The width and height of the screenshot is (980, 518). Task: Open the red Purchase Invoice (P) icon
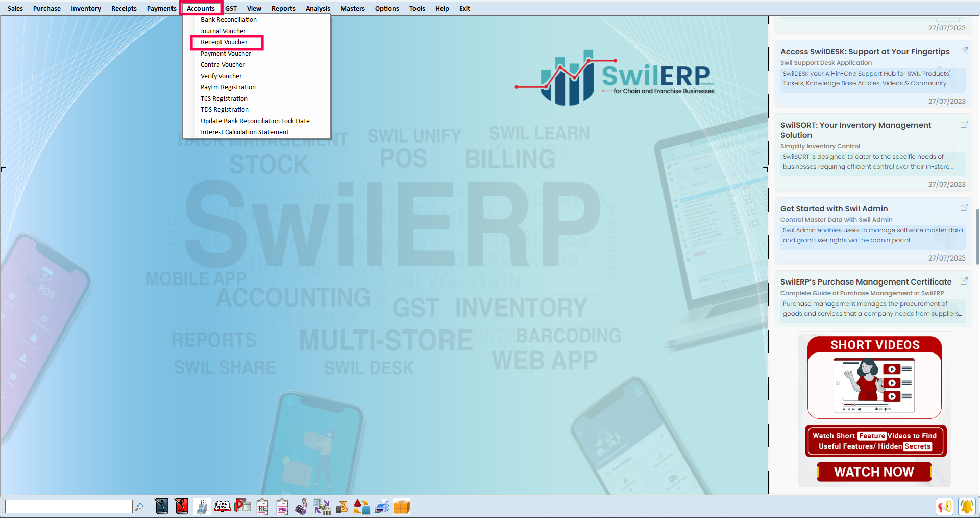coord(182,506)
